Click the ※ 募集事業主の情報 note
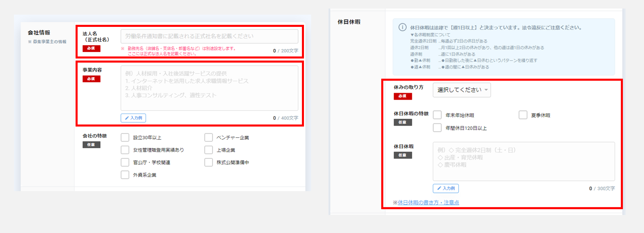This screenshot has height=233, width=644. 47,42
